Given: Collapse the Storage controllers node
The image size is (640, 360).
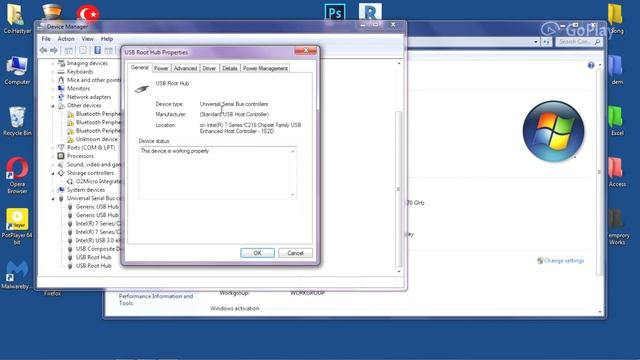Looking at the screenshot, I should click(53, 173).
